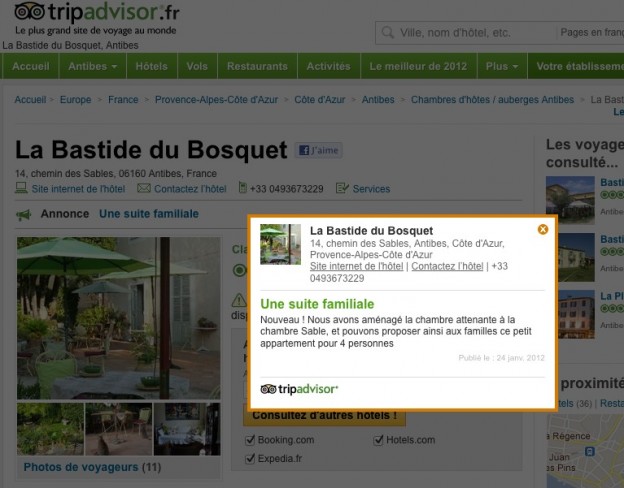Toggle the Hotels.com checkbox
Image resolution: width=624 pixels, height=488 pixels.
379,440
